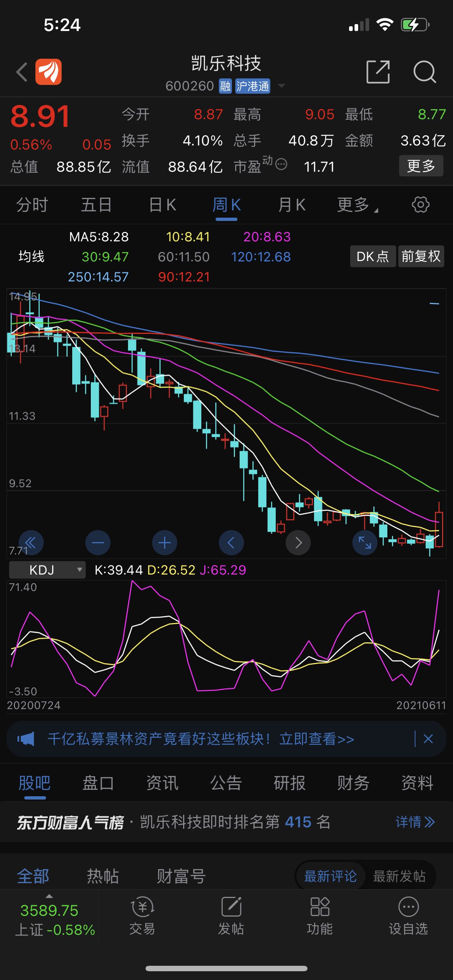Tap the 市盈 11.71 value

(320, 167)
